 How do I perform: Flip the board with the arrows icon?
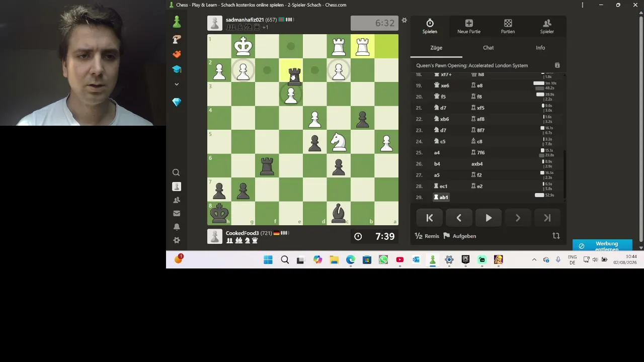pyautogui.click(x=556, y=236)
